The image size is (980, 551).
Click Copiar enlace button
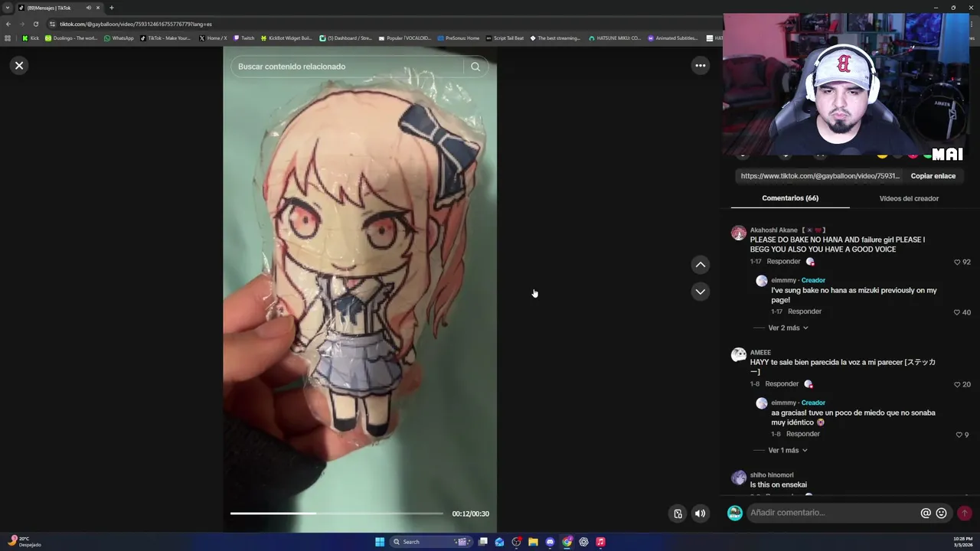(933, 176)
